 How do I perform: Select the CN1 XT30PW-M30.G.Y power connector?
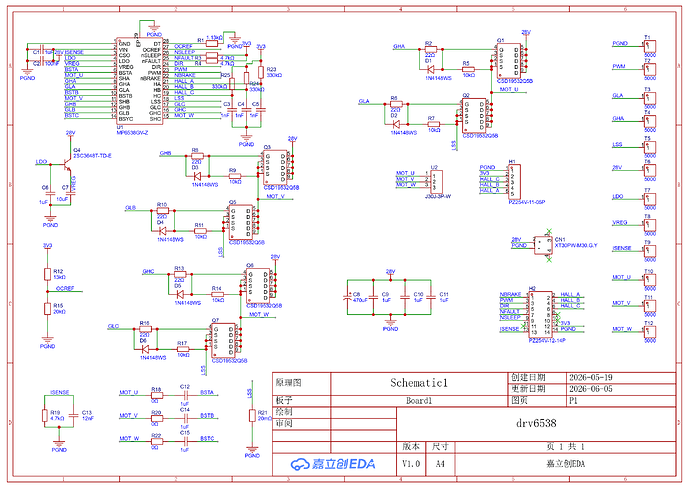pyautogui.click(x=544, y=246)
